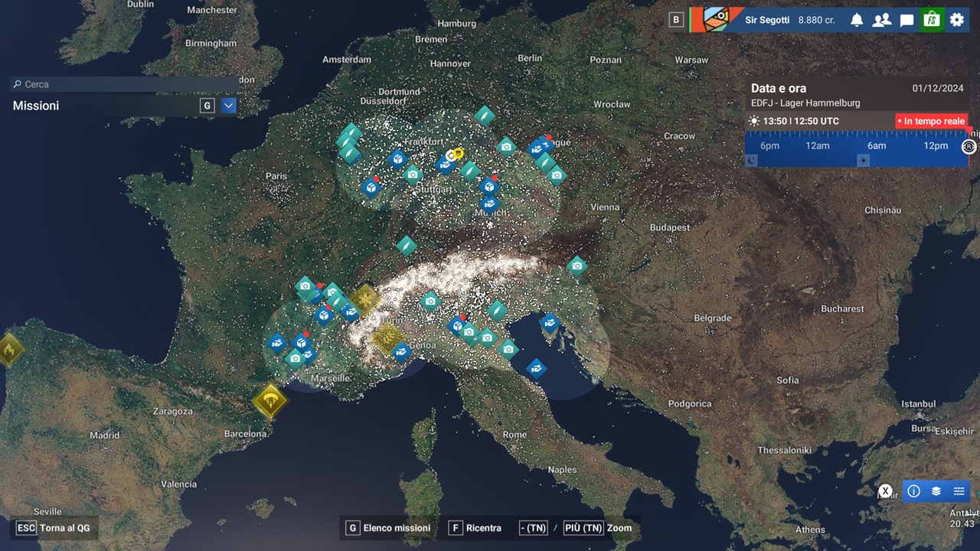Select the yellow snowflake mission over the Alps
The width and height of the screenshot is (980, 551).
(364, 300)
